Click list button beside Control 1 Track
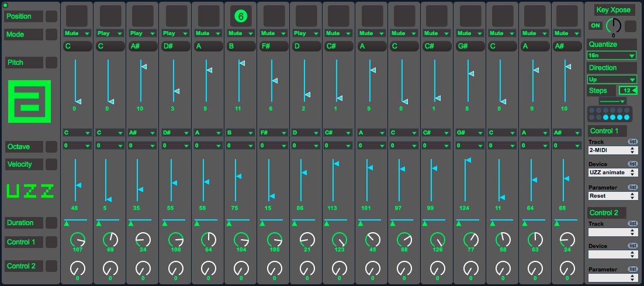This screenshot has height=286, width=644. (x=632, y=142)
